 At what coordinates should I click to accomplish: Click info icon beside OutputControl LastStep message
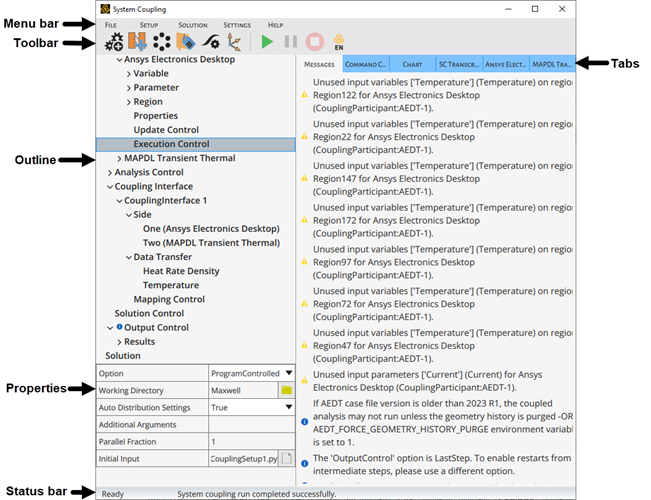point(304,463)
